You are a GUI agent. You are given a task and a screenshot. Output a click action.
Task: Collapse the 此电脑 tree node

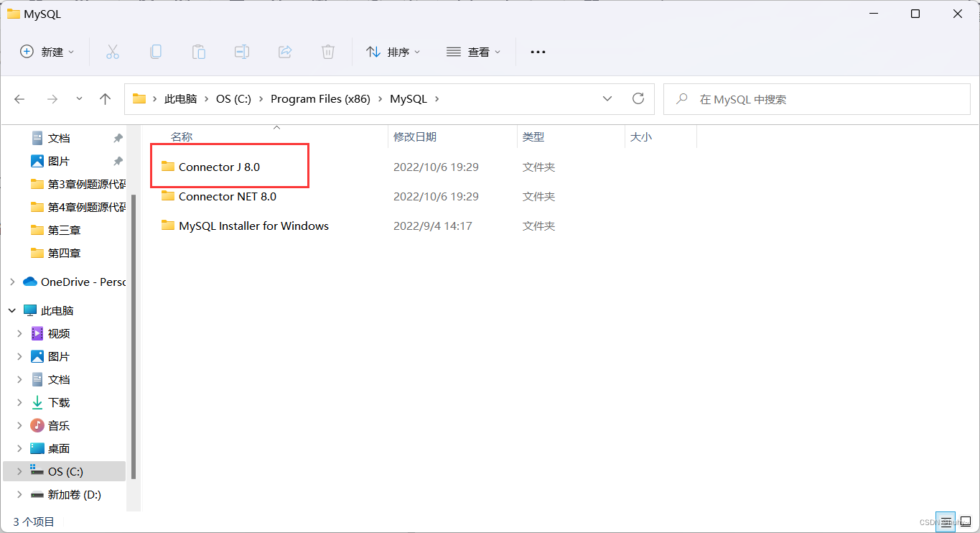tap(11, 310)
